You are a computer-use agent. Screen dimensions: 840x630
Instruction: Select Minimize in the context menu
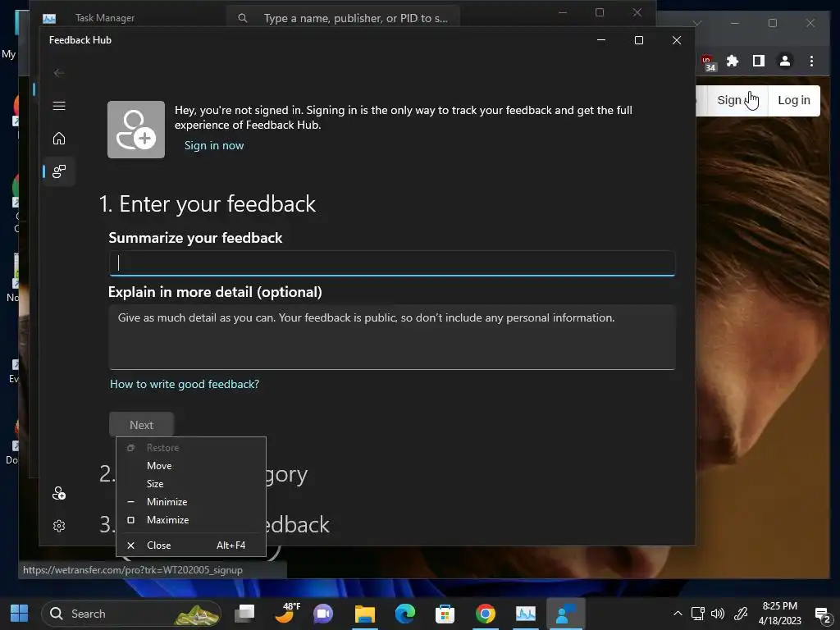click(190, 502)
